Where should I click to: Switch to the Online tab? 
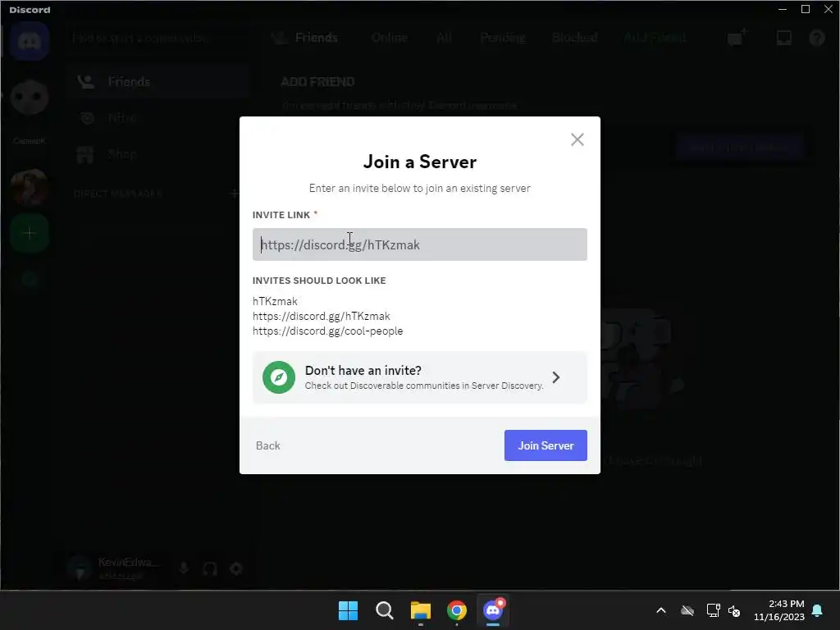point(390,38)
